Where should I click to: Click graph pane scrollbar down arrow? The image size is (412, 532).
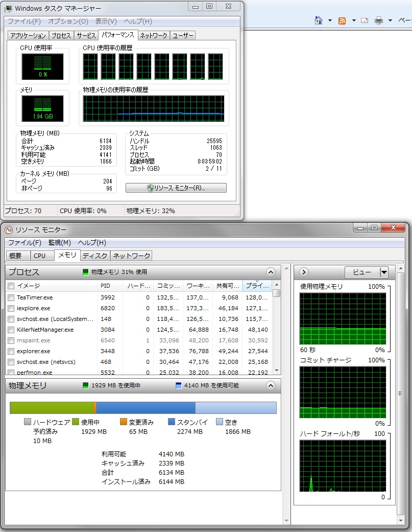click(x=401, y=520)
